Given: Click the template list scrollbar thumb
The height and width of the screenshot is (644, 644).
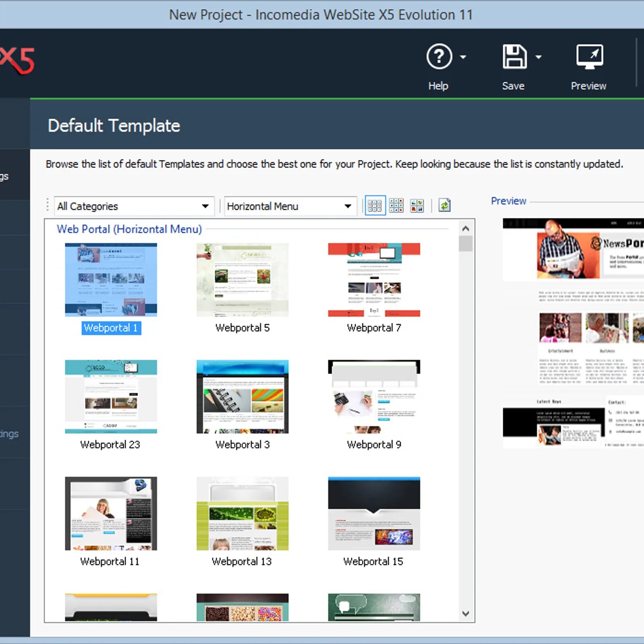Looking at the screenshot, I should pyautogui.click(x=466, y=244).
